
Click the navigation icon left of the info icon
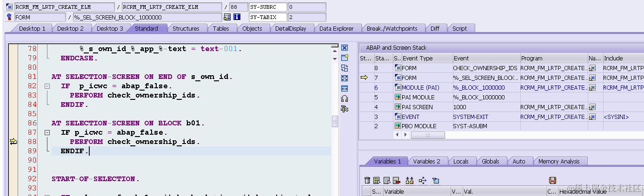pos(227,17)
